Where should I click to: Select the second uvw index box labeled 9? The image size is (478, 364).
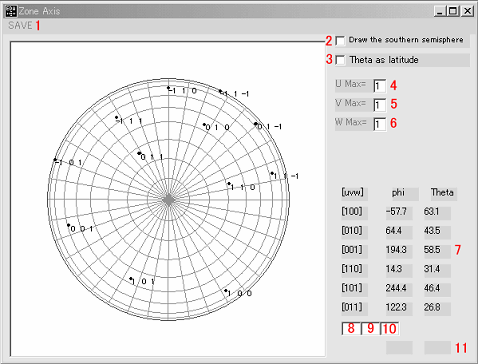point(370,328)
